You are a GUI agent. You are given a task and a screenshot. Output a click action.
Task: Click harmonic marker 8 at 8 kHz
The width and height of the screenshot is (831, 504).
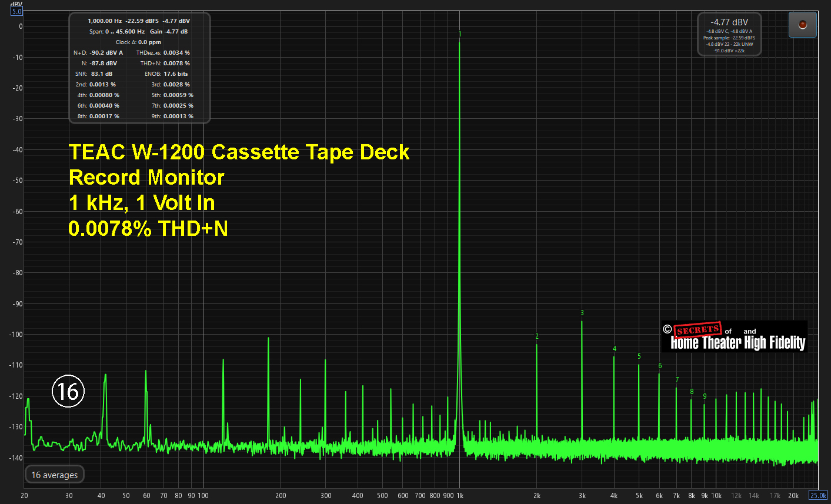point(692,392)
